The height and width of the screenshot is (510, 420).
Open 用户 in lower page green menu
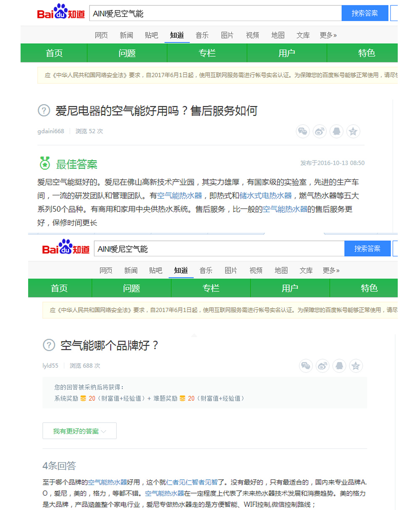[290, 288]
